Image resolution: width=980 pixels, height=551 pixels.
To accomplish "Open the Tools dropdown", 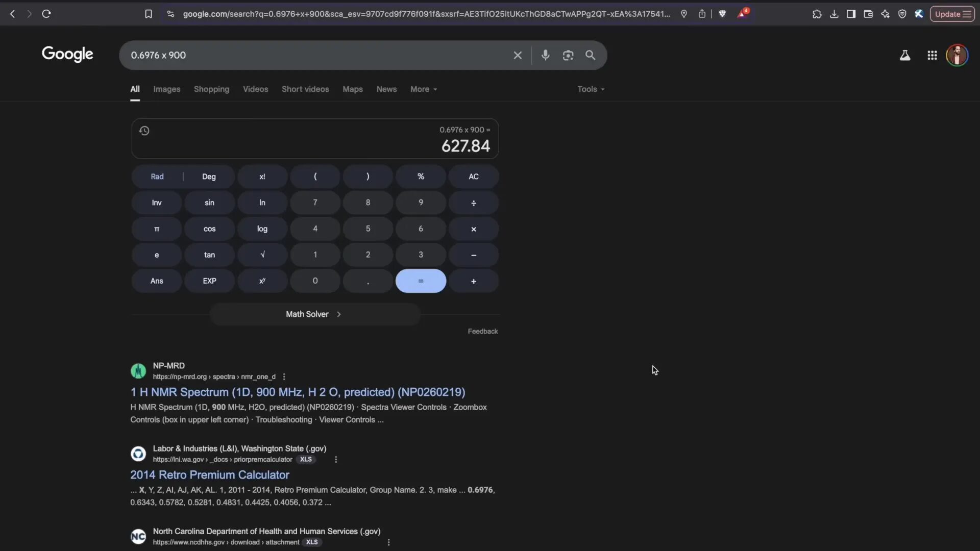I will coord(590,89).
